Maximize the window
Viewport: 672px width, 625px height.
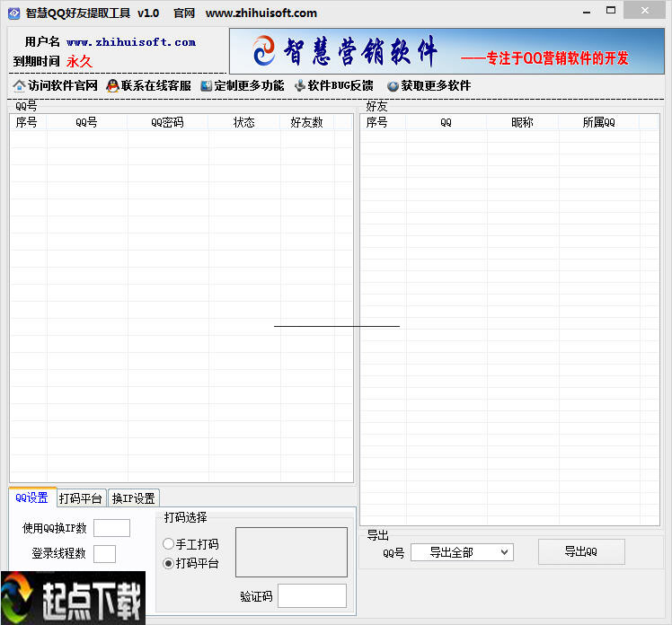pos(611,11)
